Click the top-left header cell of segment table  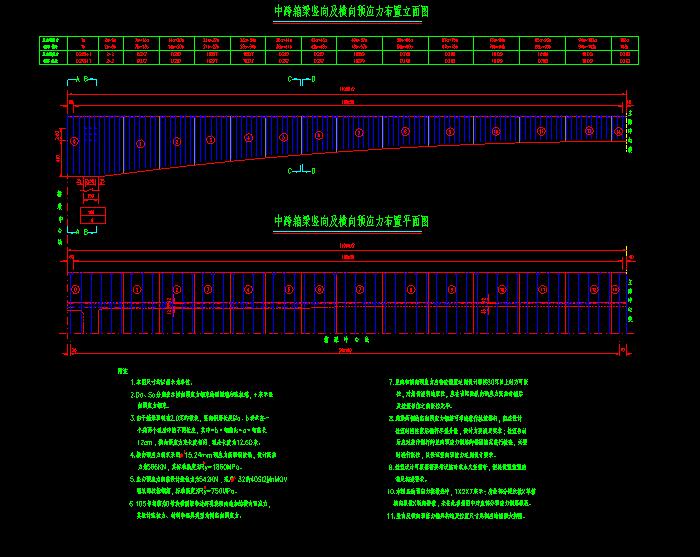[53, 43]
